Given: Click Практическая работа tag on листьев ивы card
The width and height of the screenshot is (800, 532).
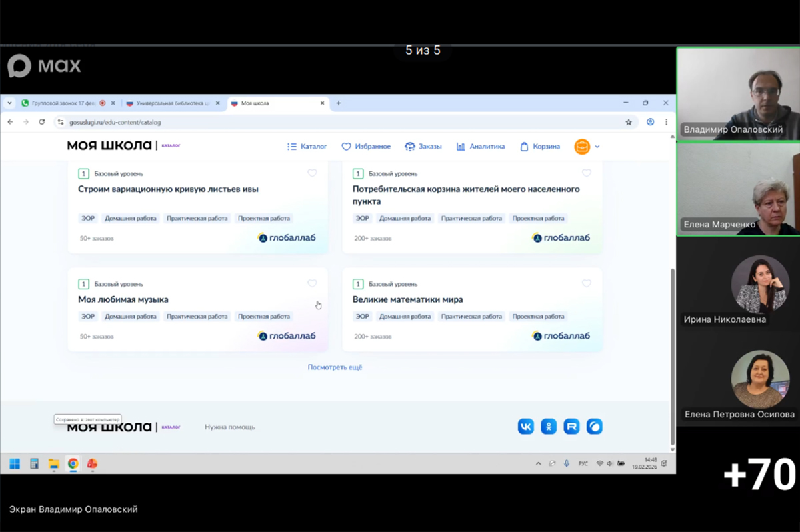Looking at the screenshot, I should [197, 218].
